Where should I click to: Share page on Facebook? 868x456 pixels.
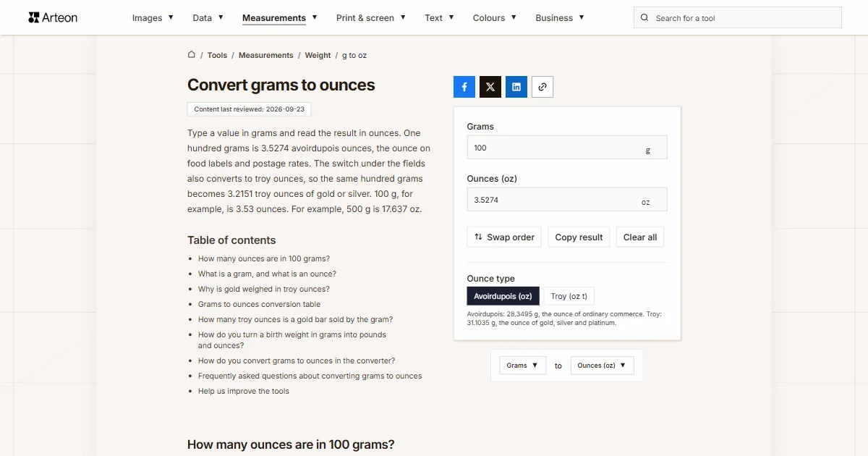(464, 87)
